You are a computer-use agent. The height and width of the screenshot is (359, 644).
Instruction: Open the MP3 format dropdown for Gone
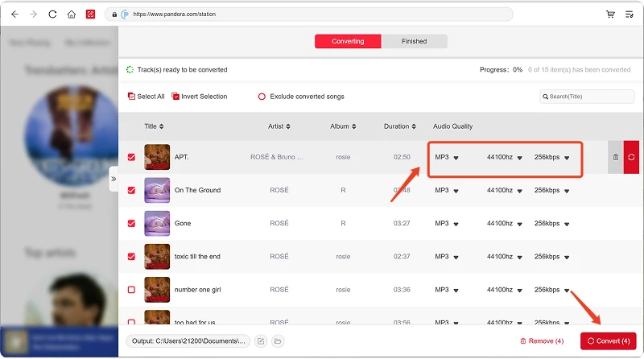pyautogui.click(x=447, y=224)
